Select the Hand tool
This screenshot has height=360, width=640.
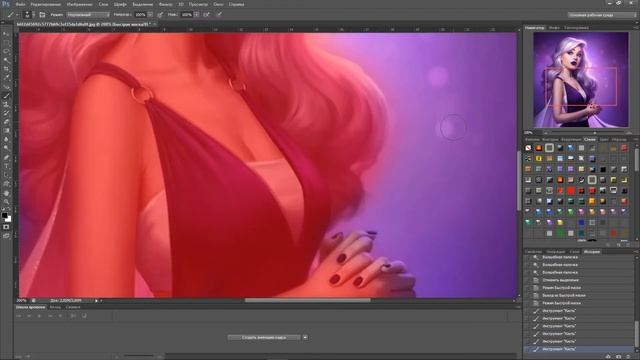tap(6, 193)
